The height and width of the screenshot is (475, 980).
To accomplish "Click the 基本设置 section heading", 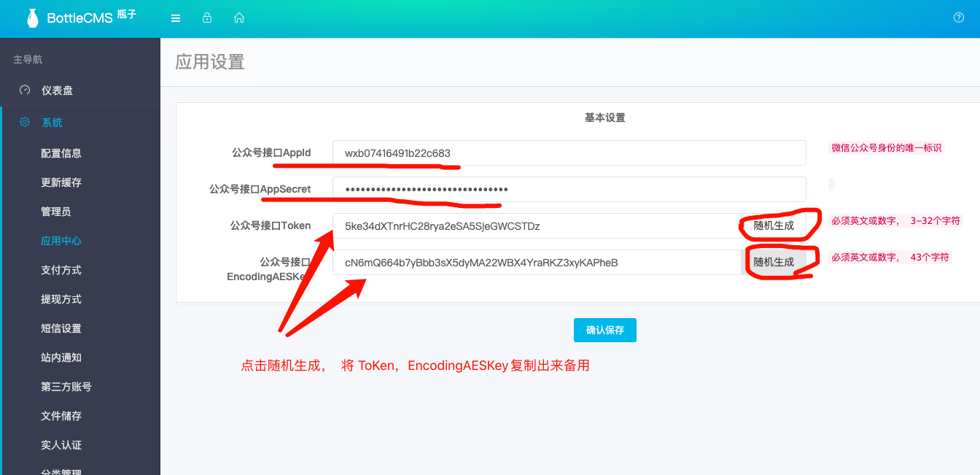I will [605, 117].
